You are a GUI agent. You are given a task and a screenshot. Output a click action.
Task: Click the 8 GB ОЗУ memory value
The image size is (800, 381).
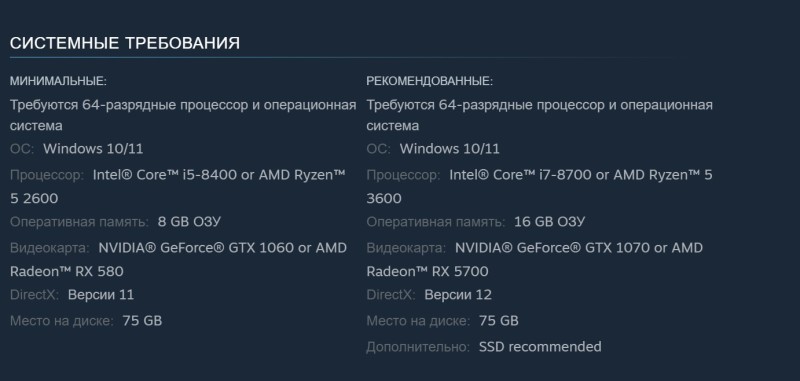coord(189,222)
